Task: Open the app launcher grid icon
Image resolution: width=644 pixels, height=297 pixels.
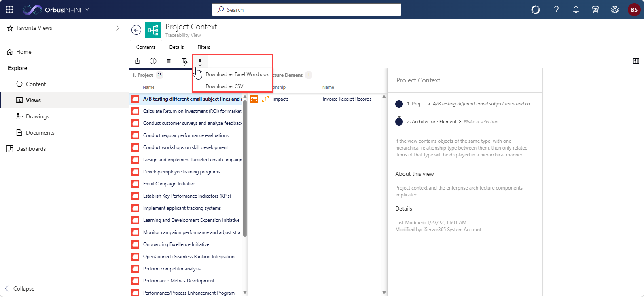Action: [10, 10]
